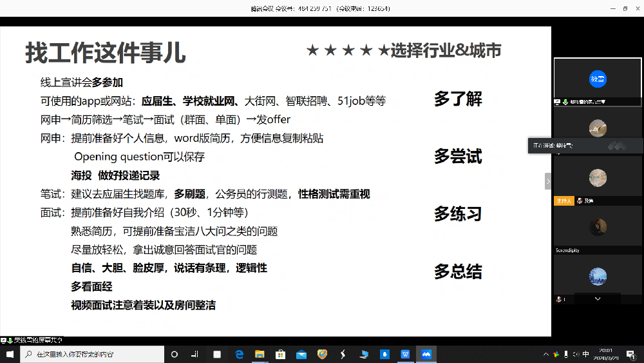The width and height of the screenshot is (644, 363).
Task: Collapse the participant video side panel
Action: [548, 182]
